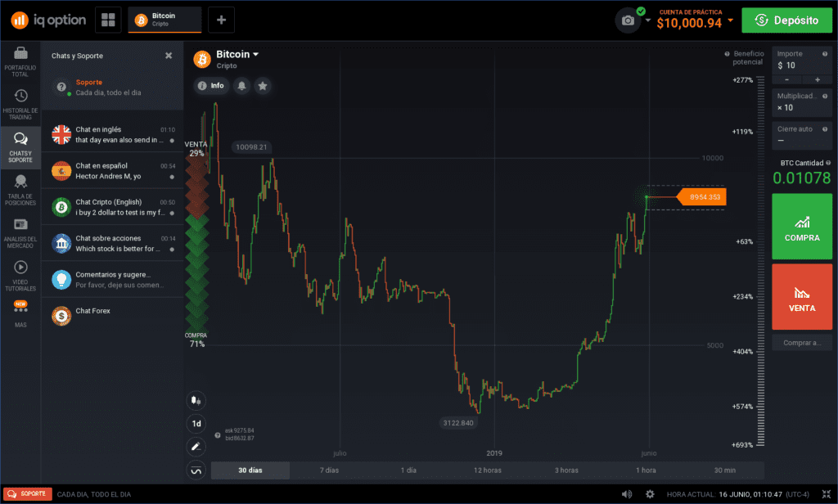Select the 1 dia timeframe tab
Screen dimensions: 838x504
408,470
